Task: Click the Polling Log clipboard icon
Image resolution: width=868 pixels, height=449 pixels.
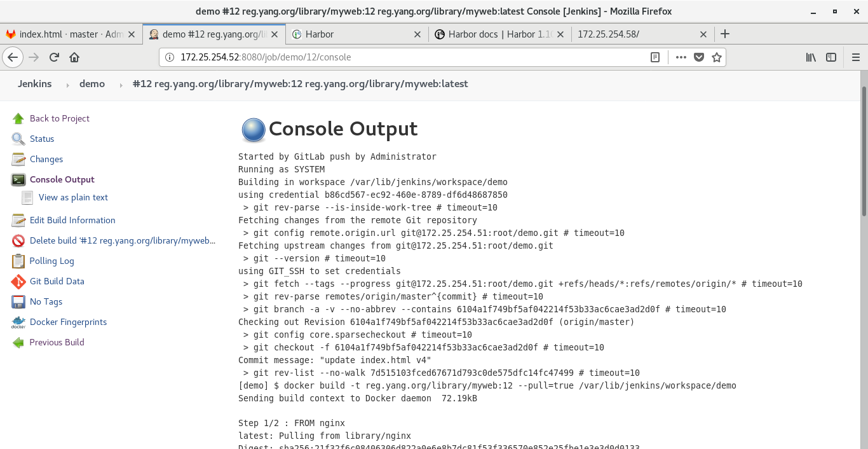Action: (18, 261)
